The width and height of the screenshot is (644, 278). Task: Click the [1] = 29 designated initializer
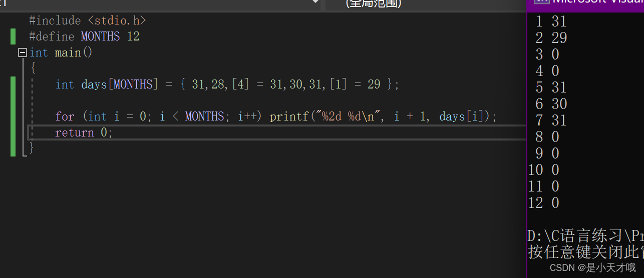coord(355,84)
